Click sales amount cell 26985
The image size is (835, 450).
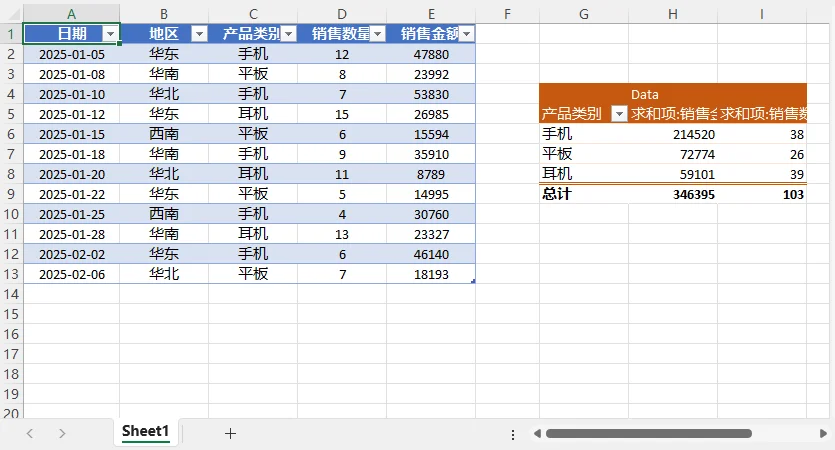431,114
